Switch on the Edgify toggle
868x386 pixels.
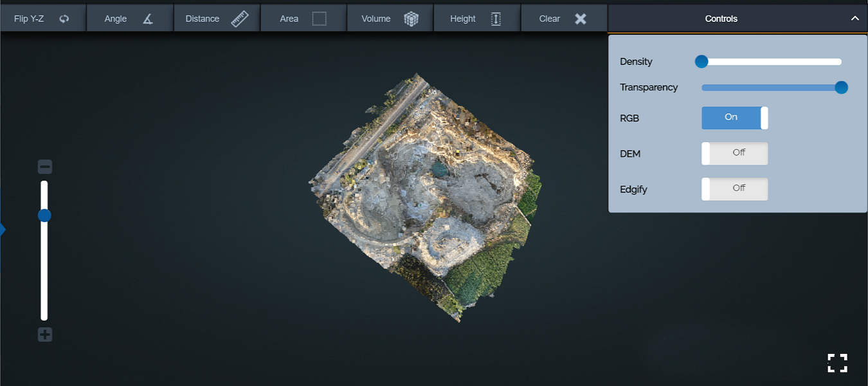pyautogui.click(x=734, y=189)
